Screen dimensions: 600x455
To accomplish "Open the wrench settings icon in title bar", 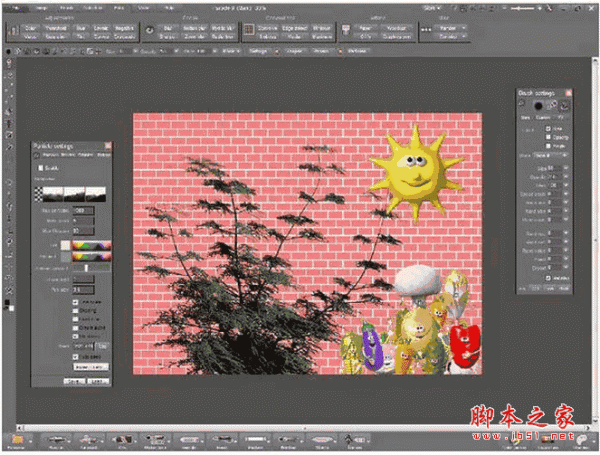I will (549, 8).
